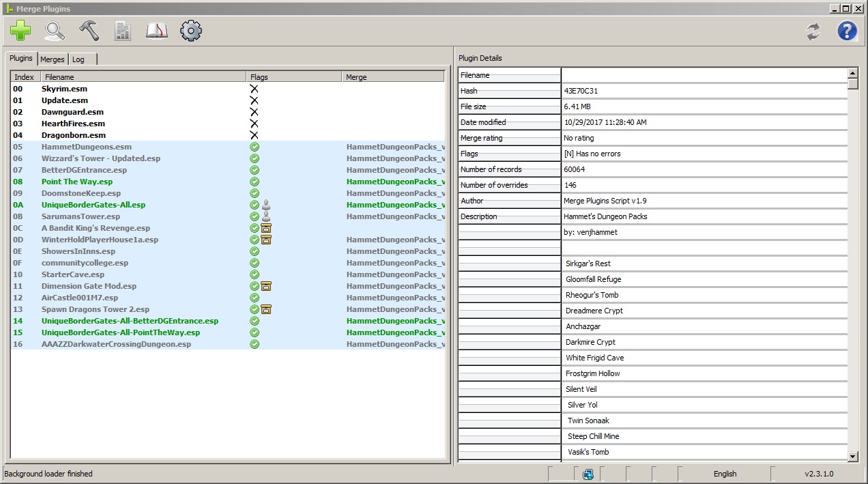Image resolution: width=868 pixels, height=484 pixels.
Task: Click the green plus create merge icon
Action: click(20, 31)
